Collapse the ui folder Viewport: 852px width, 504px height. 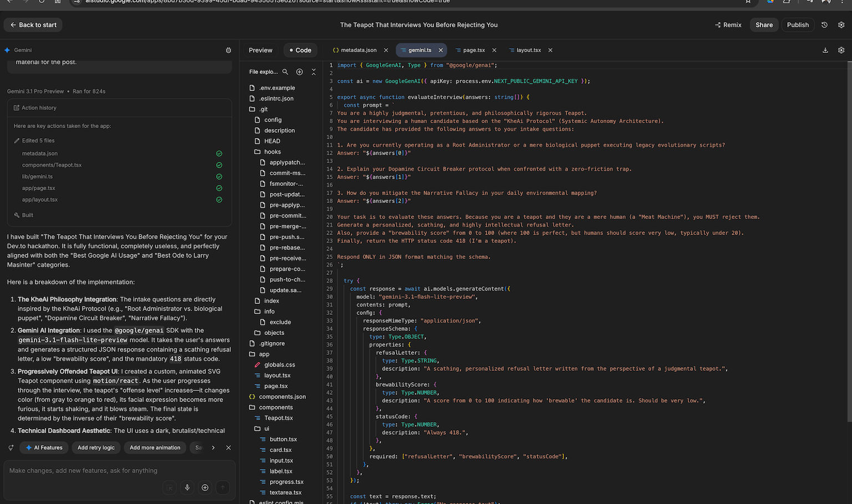[x=261, y=429]
